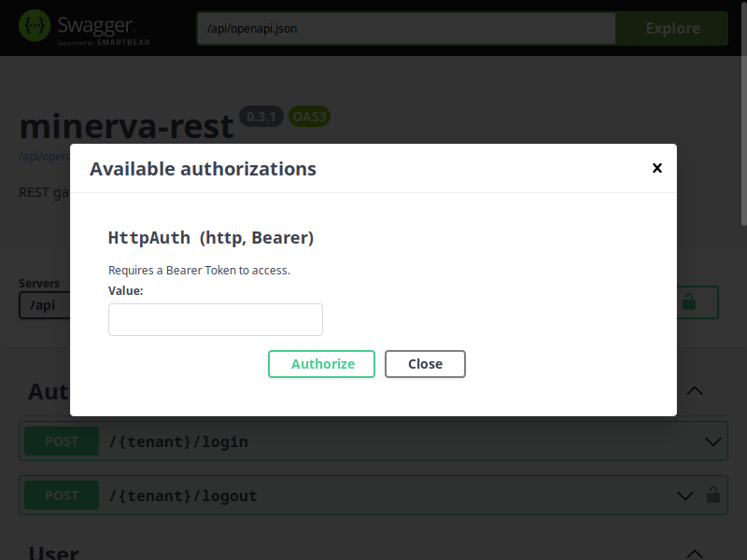This screenshot has height=560, width=747.
Task: Click the POST badge for /{tenant}/logout
Action: tap(62, 496)
